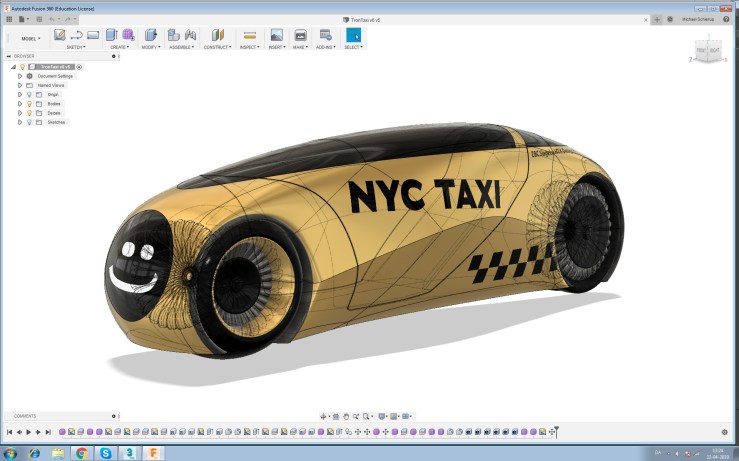
Task: Open the CONSTRUCT menu
Action: coord(217,47)
